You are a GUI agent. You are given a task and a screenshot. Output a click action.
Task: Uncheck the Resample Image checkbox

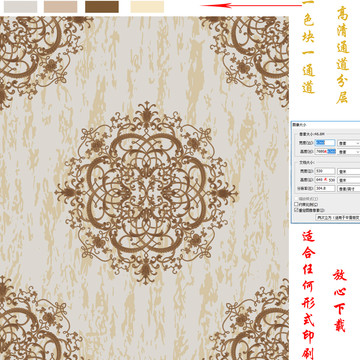coord(296,210)
